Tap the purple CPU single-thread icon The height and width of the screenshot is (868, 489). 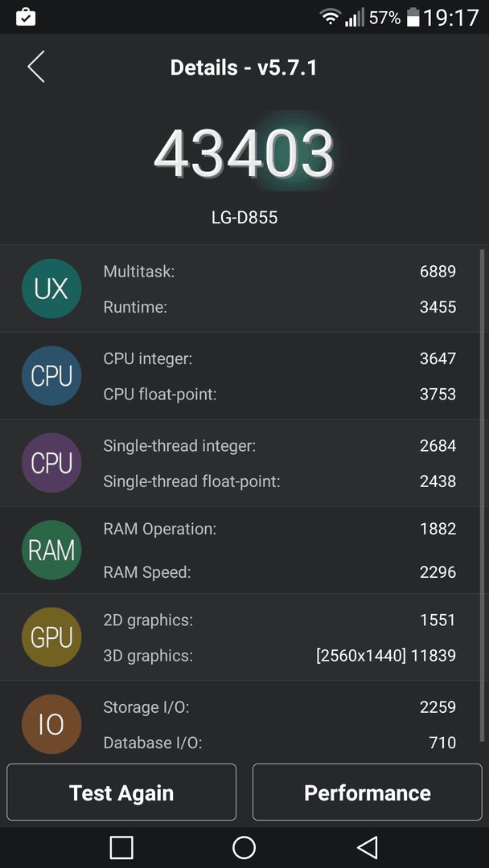tap(51, 463)
